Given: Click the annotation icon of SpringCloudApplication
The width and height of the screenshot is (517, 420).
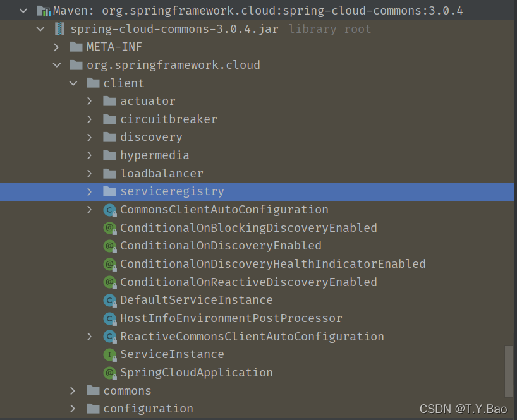Looking at the screenshot, I should click(110, 373).
